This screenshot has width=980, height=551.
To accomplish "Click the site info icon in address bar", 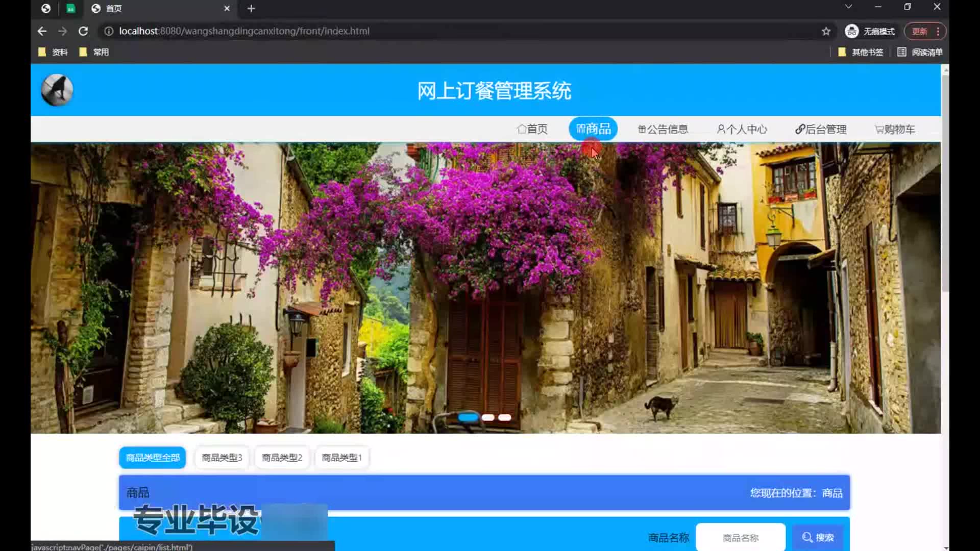I will click(108, 31).
